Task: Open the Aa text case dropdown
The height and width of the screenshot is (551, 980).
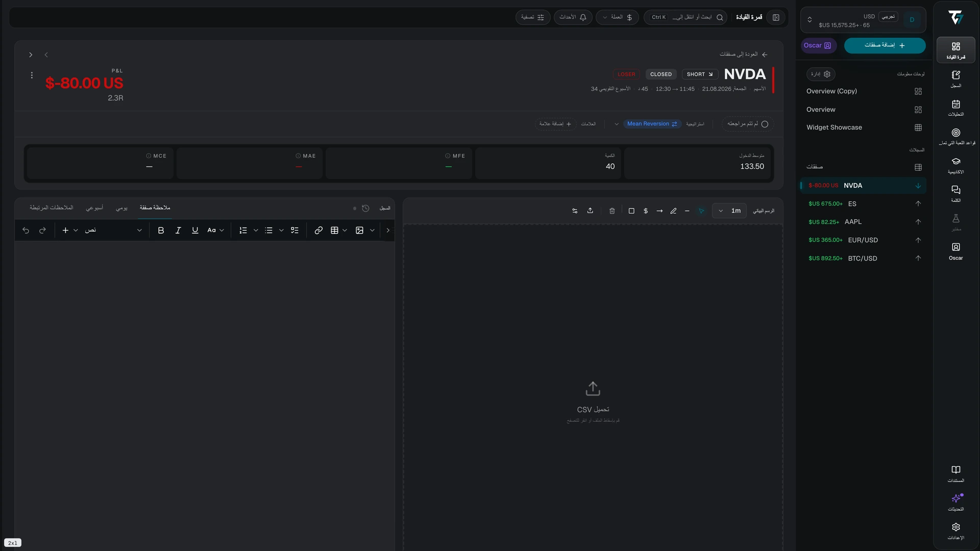Action: pos(215,231)
